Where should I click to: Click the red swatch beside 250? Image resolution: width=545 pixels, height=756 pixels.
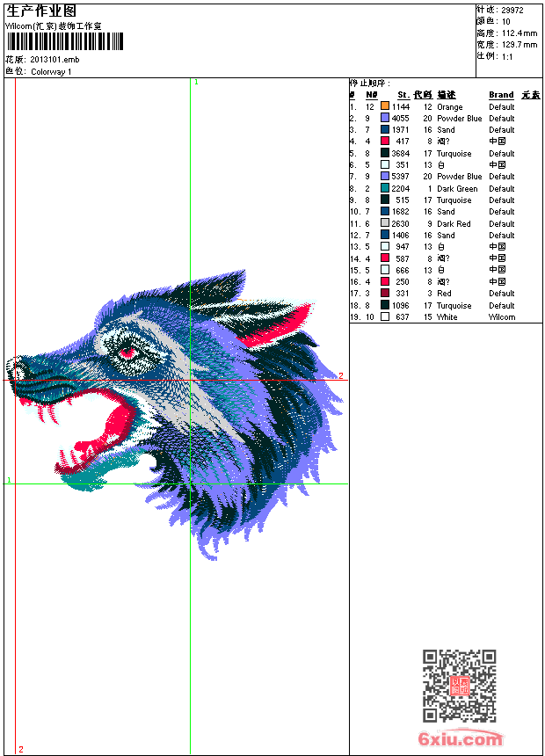click(x=385, y=281)
